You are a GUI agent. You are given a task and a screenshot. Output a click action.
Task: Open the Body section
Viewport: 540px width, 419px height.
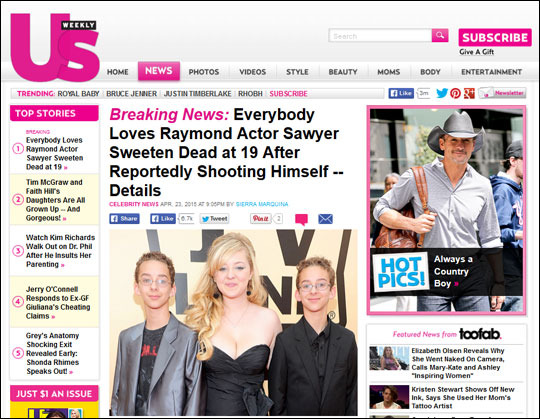click(x=430, y=72)
